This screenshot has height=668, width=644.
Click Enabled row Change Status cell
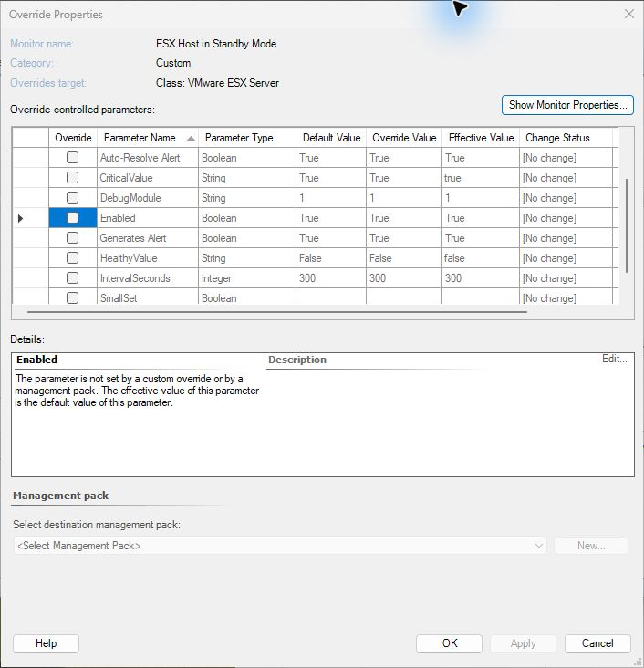[566, 218]
